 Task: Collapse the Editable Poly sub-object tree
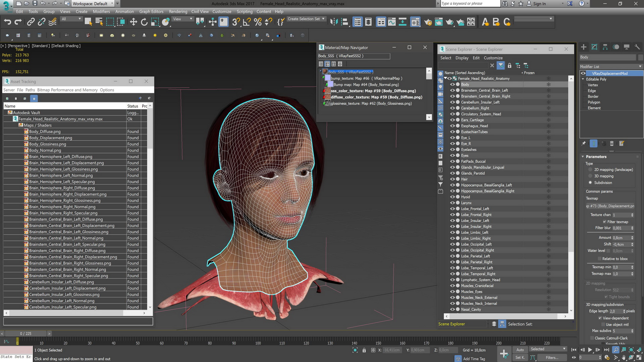click(583, 79)
